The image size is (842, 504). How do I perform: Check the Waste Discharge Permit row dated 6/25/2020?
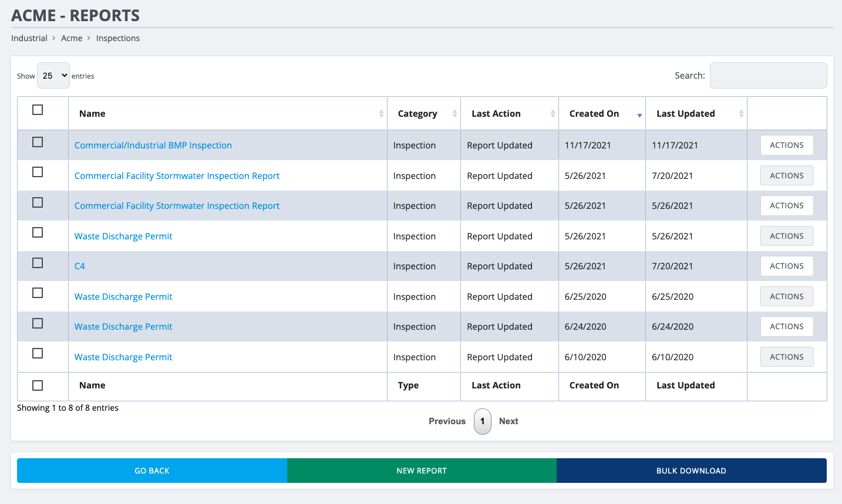point(38,293)
